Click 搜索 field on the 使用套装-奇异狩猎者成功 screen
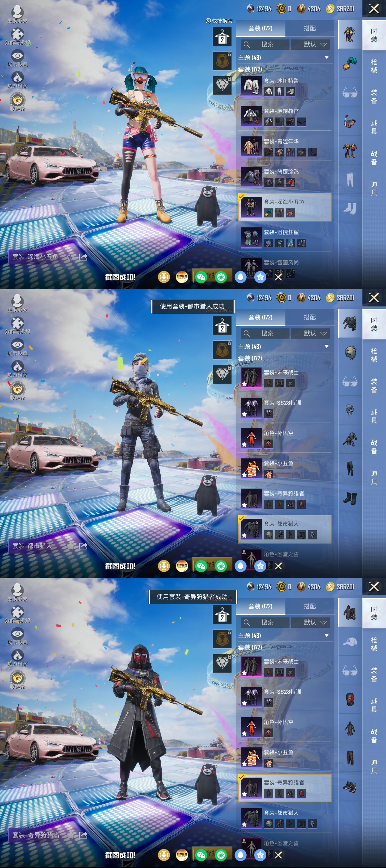 (x=265, y=622)
